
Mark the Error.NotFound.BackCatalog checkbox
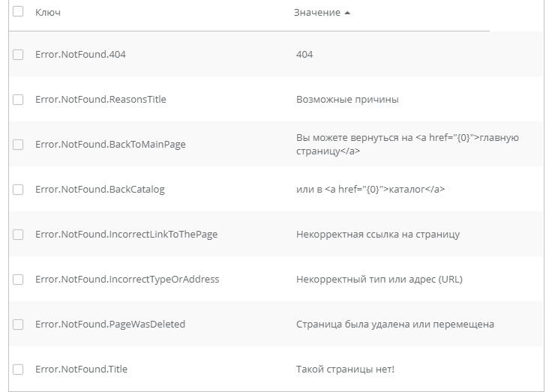(x=18, y=190)
